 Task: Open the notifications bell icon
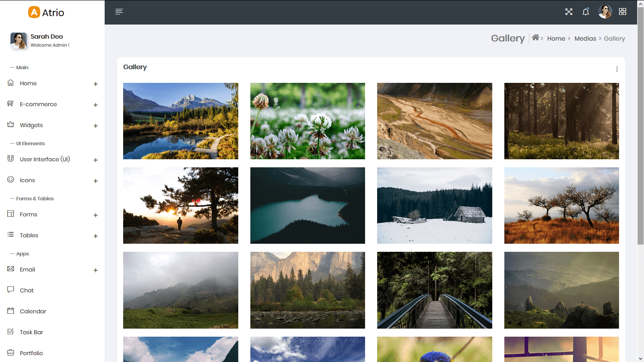586,12
